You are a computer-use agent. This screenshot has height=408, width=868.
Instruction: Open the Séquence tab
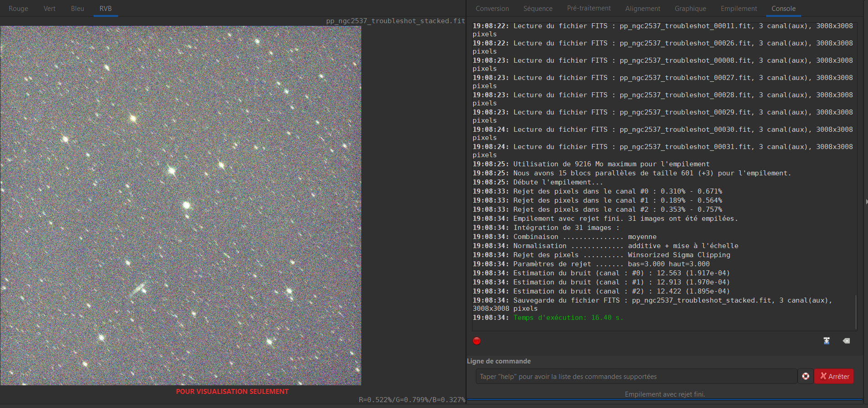pyautogui.click(x=538, y=9)
